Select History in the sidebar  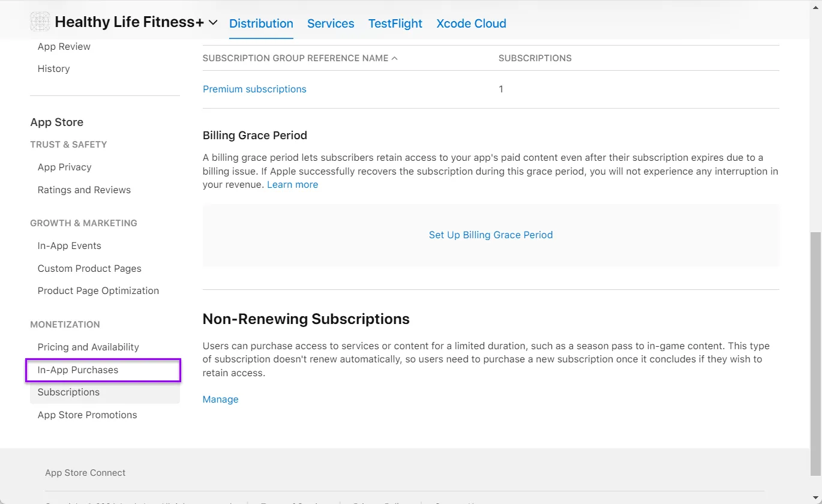point(53,69)
